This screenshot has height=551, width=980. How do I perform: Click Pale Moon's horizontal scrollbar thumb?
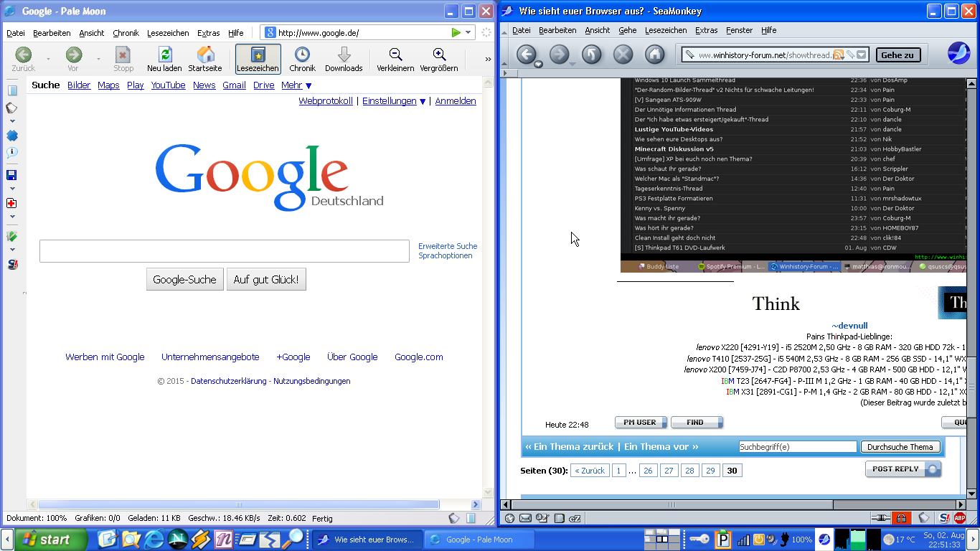click(x=238, y=505)
